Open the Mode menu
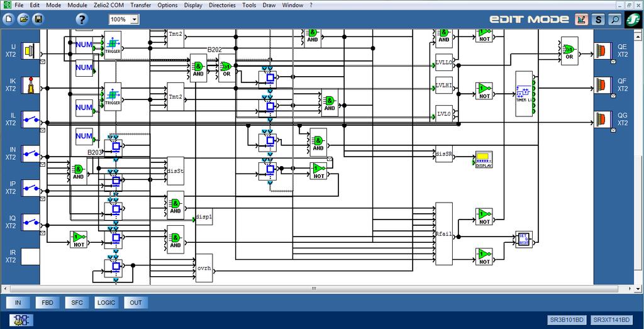This screenshot has height=329, width=644. pos(53,5)
